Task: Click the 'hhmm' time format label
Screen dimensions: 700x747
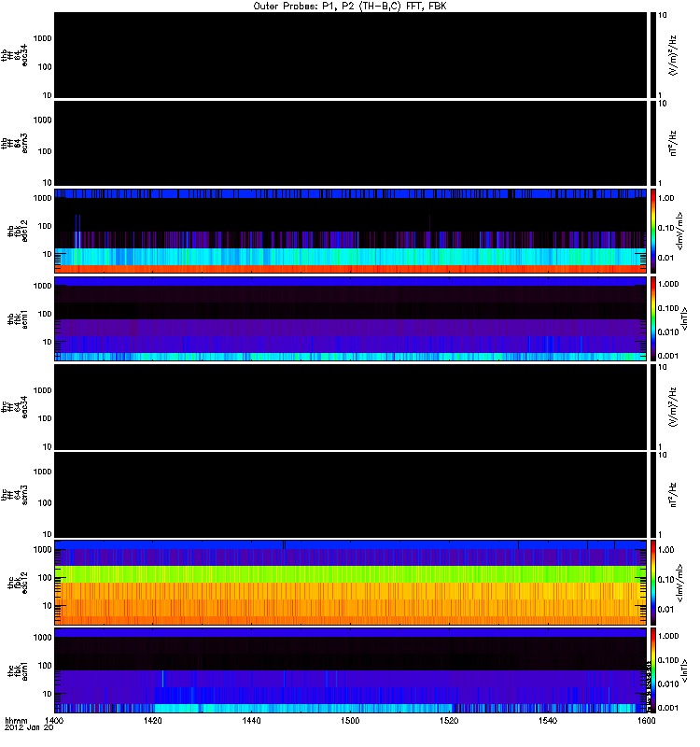Action: coord(16,720)
